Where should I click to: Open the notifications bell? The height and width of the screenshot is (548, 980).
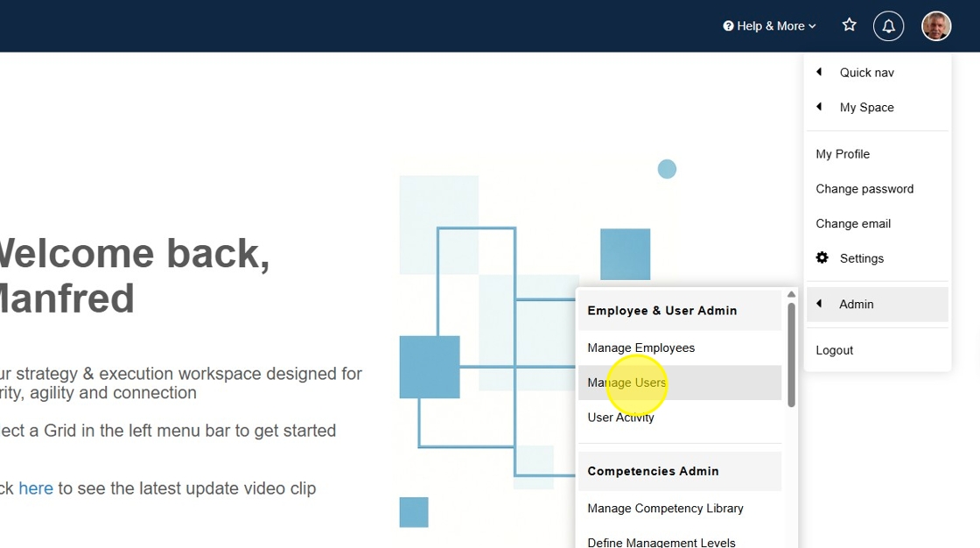(x=888, y=26)
